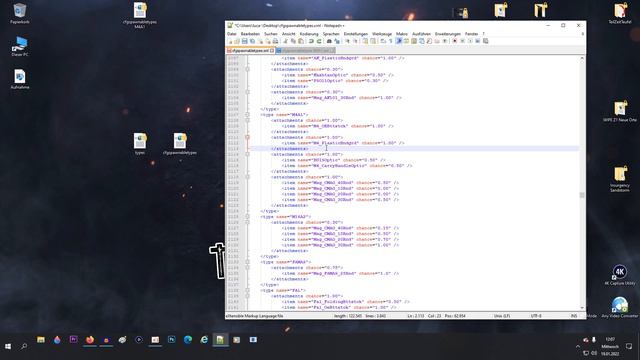Image resolution: width=640 pixels, height=360 pixels.
Task: Open the Bearbeiten menu
Action: coord(250,34)
